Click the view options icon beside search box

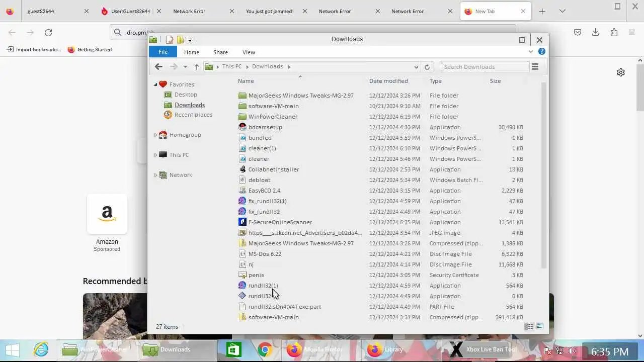(x=535, y=66)
